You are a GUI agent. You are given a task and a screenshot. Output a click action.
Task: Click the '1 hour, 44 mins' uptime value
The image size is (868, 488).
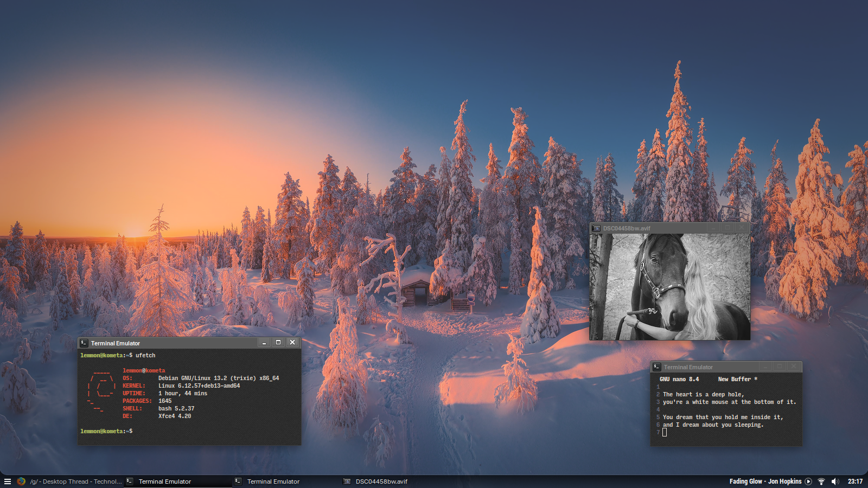(x=183, y=394)
